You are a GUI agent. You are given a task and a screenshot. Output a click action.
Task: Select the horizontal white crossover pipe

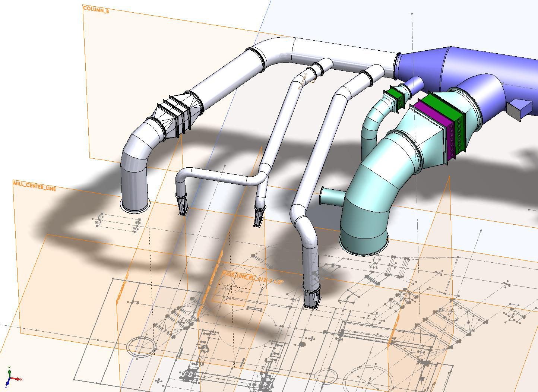(220, 176)
